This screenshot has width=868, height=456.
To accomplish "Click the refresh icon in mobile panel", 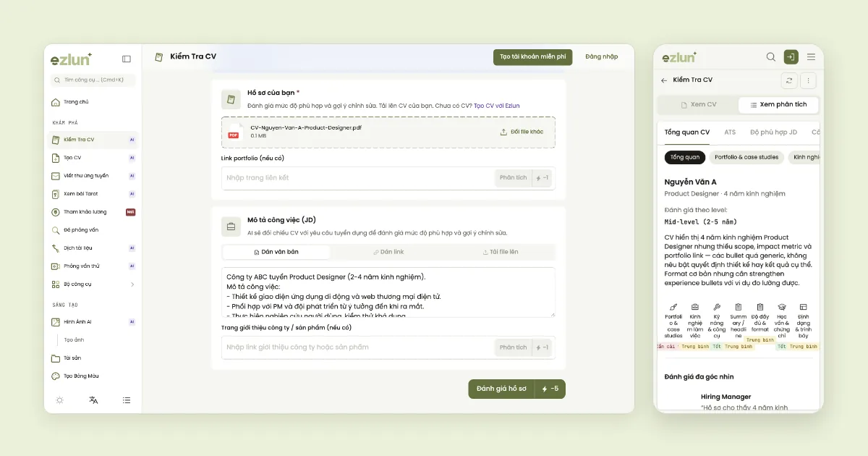I will (789, 80).
